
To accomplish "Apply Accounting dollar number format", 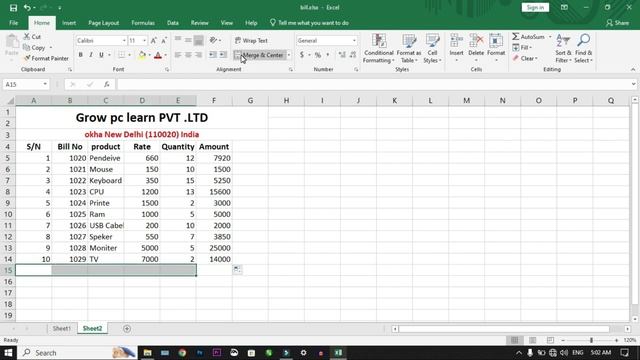I will coord(302,55).
